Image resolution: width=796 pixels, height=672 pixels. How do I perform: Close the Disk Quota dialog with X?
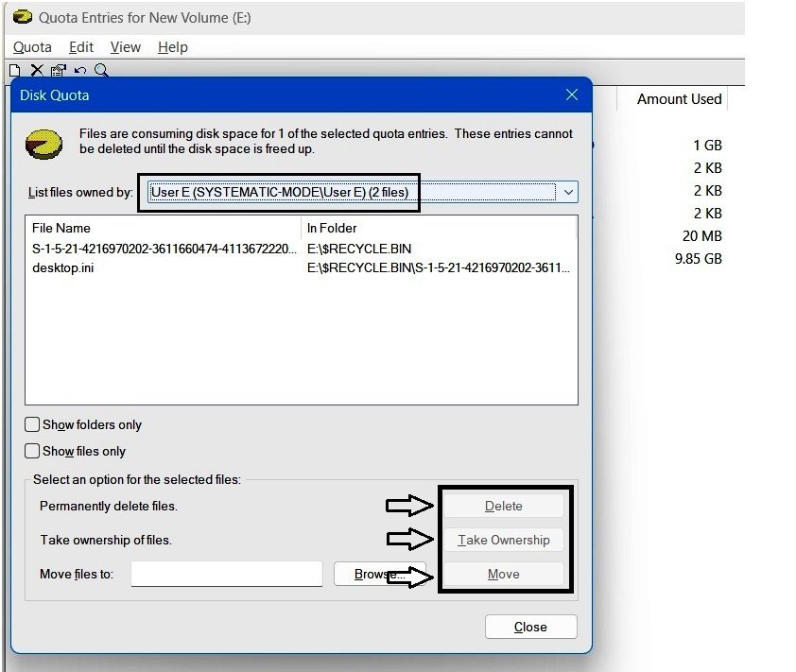coord(572,95)
